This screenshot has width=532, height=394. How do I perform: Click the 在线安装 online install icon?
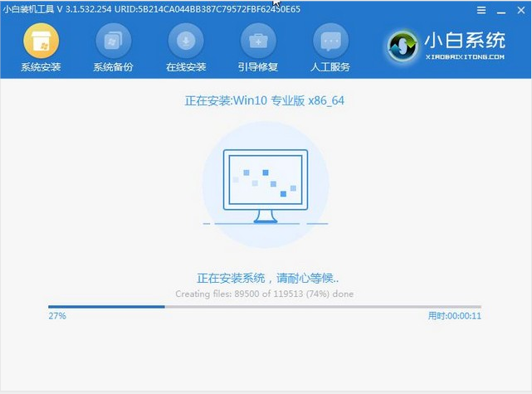tap(186, 40)
